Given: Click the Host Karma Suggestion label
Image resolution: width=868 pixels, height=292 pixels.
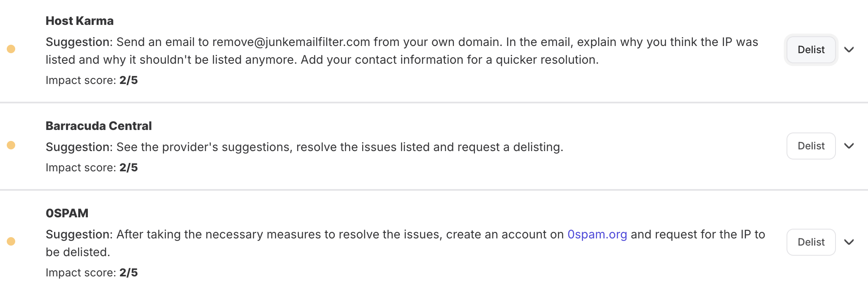Looking at the screenshot, I should (79, 42).
